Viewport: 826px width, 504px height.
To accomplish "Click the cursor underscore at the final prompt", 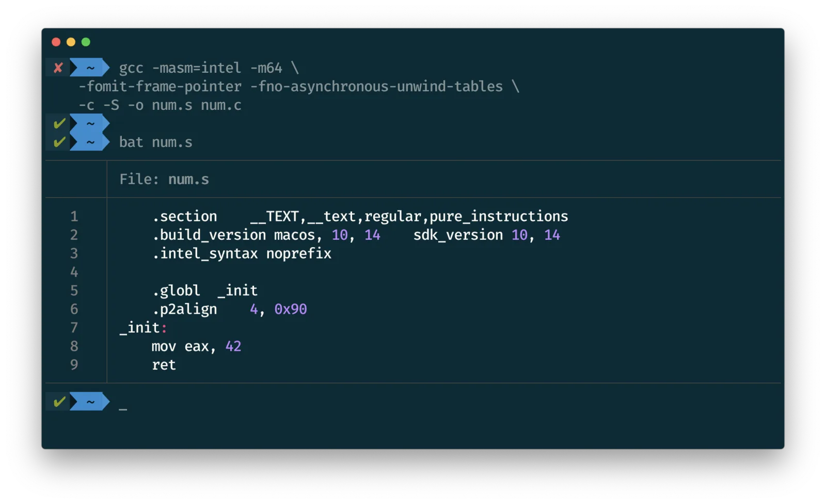I will (123, 409).
